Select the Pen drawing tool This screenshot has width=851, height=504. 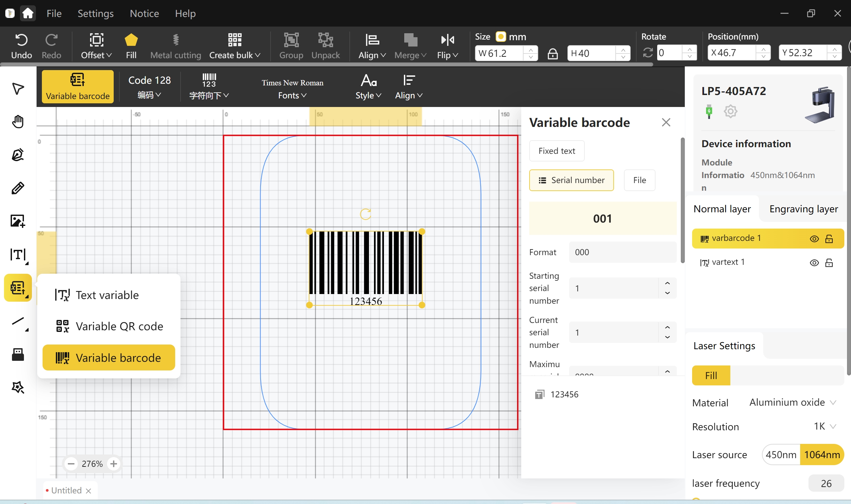(18, 154)
